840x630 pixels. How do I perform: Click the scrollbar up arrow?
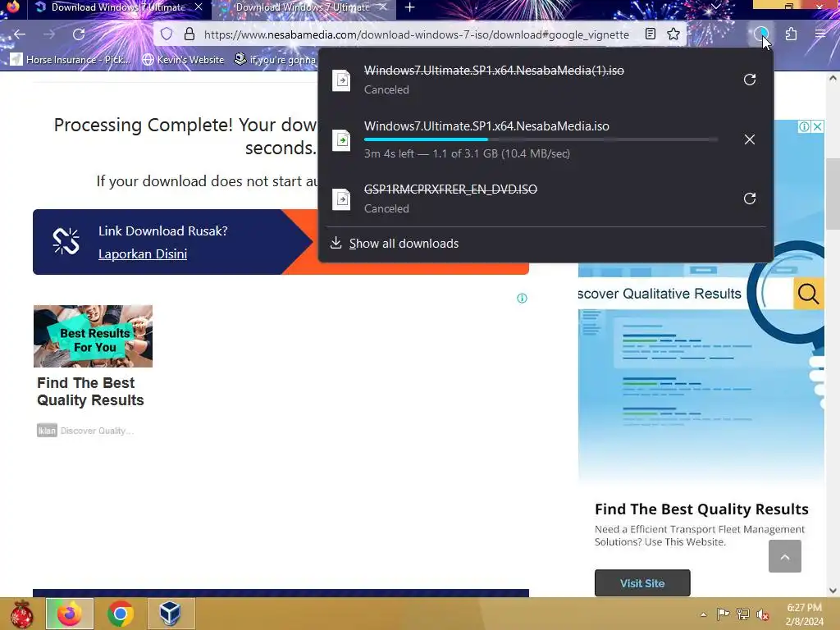tap(833, 78)
